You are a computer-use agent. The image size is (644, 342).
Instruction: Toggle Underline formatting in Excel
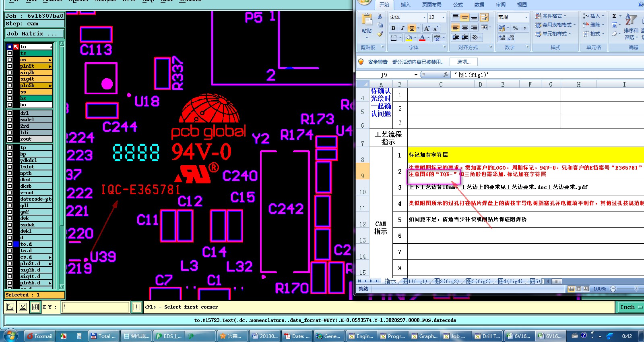point(411,28)
